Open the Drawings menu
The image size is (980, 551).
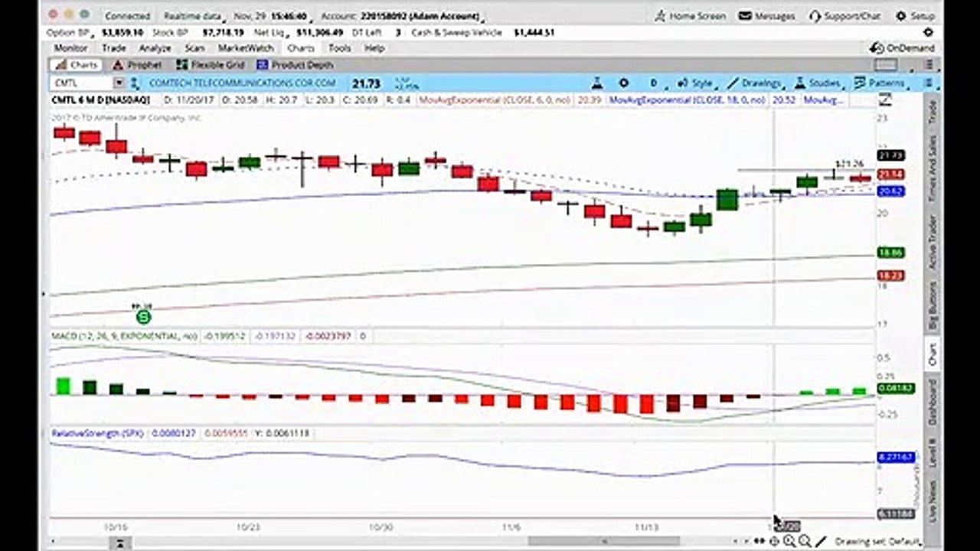[756, 83]
